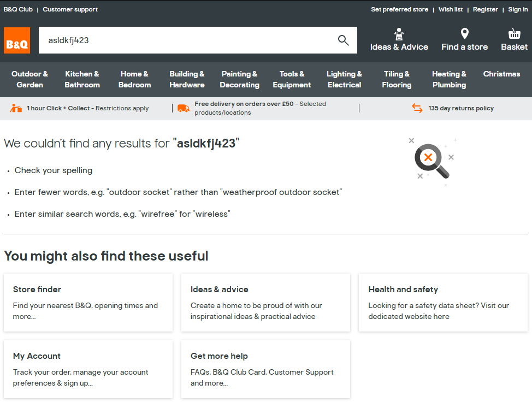
Task: Open the Tools & Equipment menu
Action: tap(292, 79)
